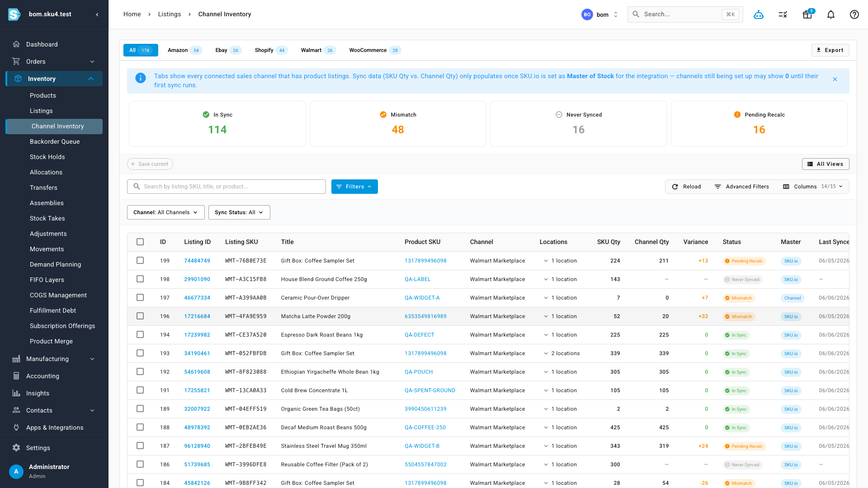Click the Never Synced gray icon

[x=559, y=115]
